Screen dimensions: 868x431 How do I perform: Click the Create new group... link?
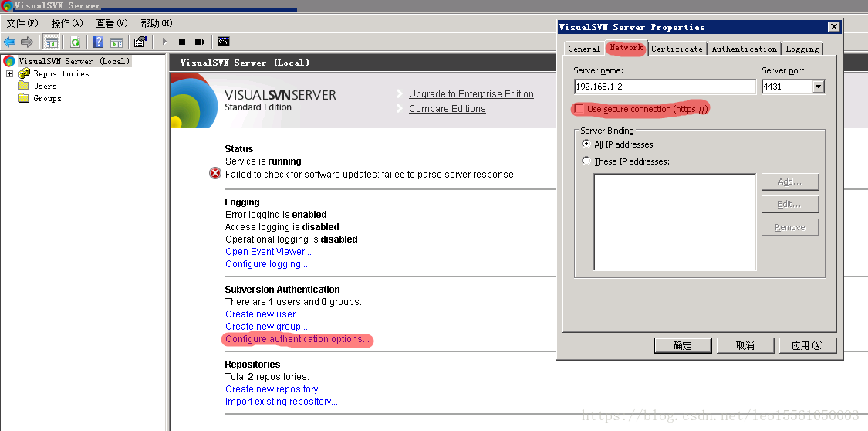coord(266,326)
